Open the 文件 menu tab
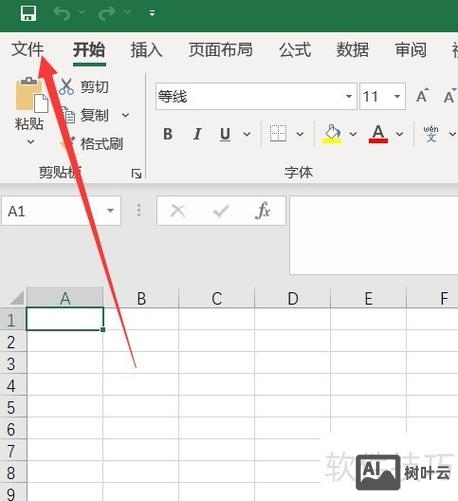Viewport: 458px width, 501px height. (x=28, y=50)
